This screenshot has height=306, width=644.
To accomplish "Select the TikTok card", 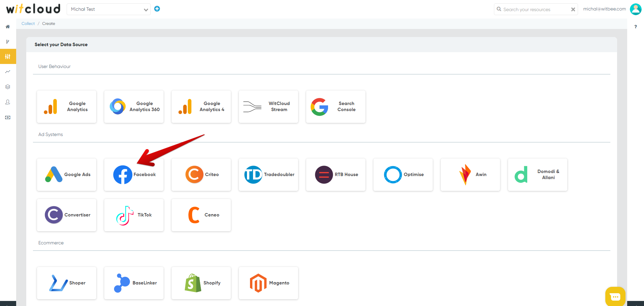I will pyautogui.click(x=134, y=215).
